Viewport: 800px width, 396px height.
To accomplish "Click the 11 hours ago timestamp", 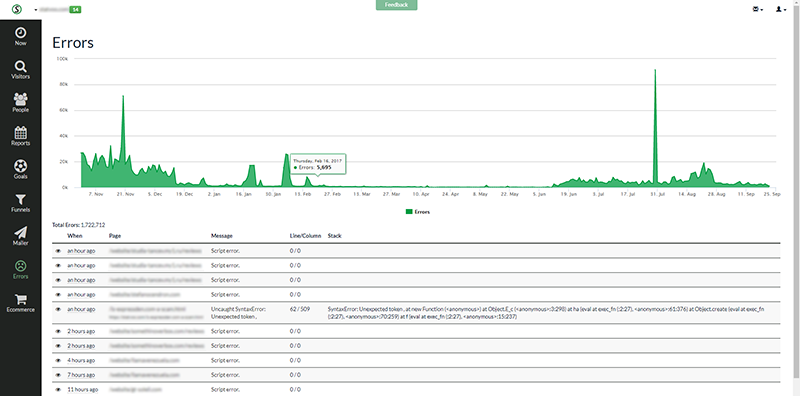I will [x=83, y=390].
